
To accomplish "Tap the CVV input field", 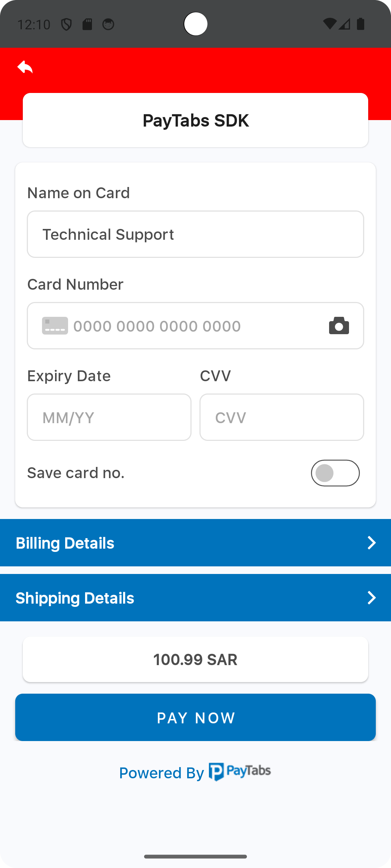I will tap(282, 417).
